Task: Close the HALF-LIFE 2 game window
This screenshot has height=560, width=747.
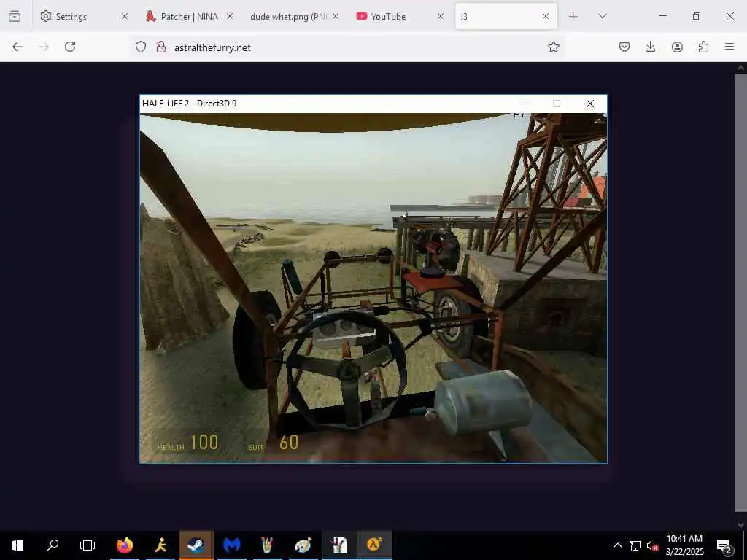Action: click(x=589, y=104)
